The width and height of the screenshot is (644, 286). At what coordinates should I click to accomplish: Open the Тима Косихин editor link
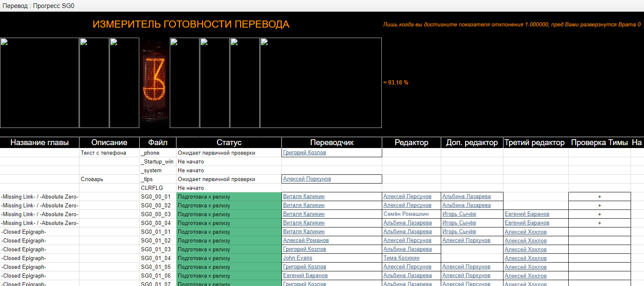pos(401,258)
